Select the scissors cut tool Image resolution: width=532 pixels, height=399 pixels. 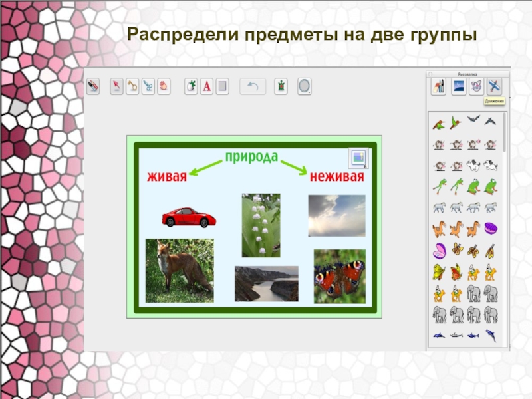click(x=148, y=86)
